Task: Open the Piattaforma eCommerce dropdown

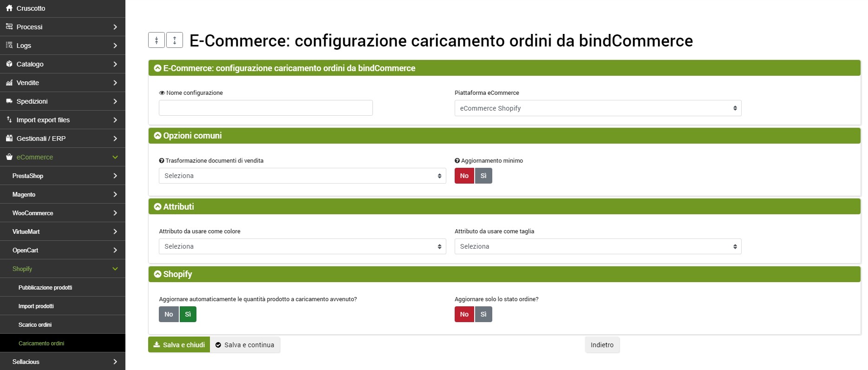Action: click(598, 108)
